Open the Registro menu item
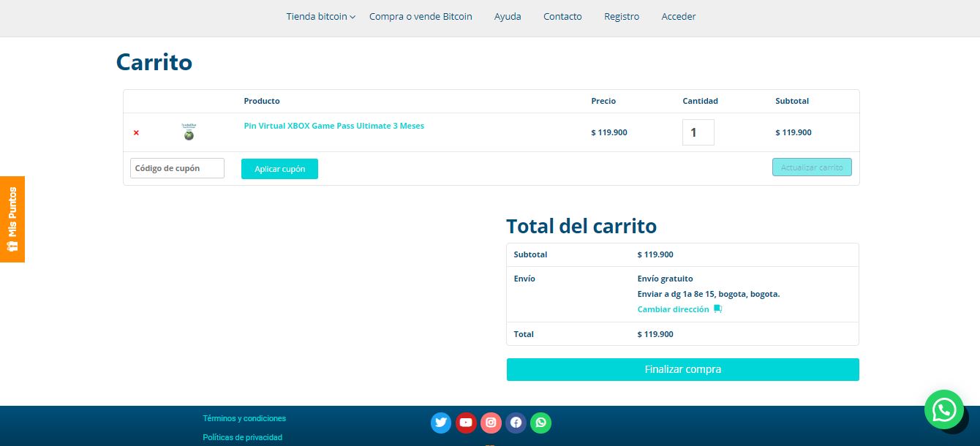 click(x=622, y=17)
